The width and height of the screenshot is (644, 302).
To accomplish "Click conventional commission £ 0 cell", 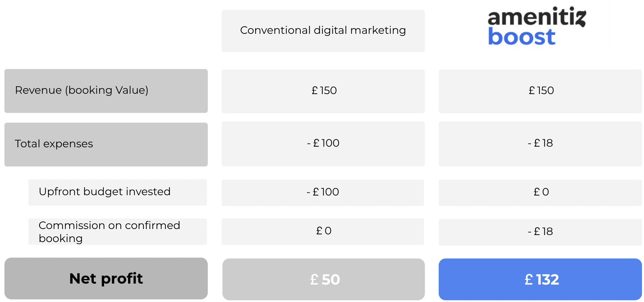I will coord(323,232).
